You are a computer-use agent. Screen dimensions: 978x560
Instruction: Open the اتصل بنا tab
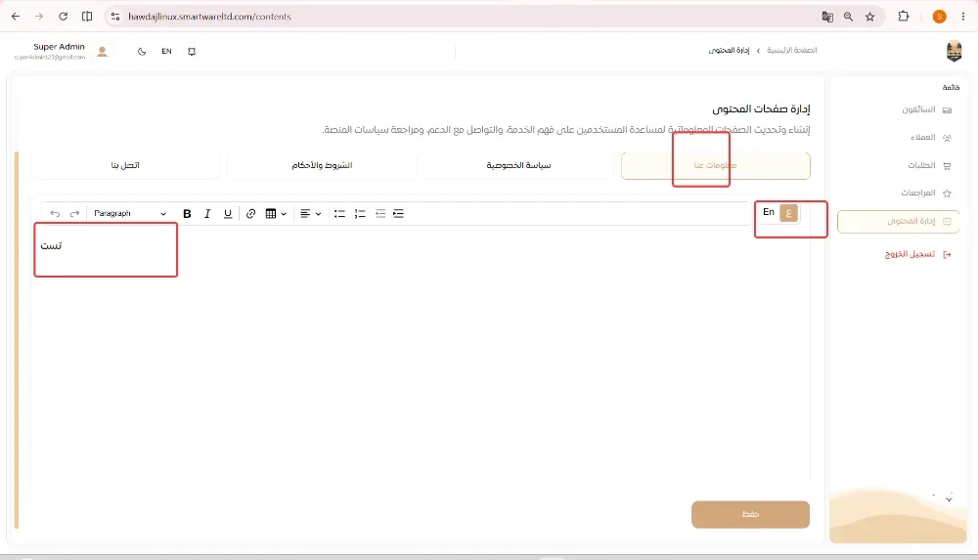pyautogui.click(x=125, y=165)
